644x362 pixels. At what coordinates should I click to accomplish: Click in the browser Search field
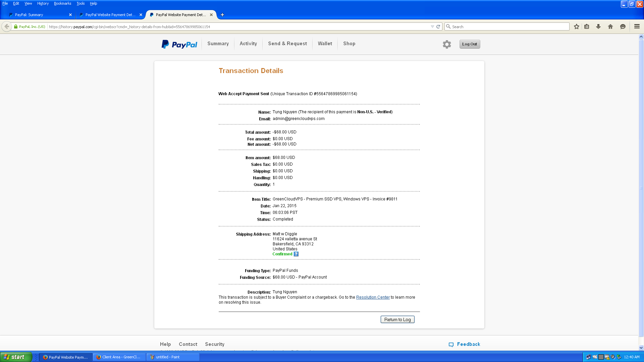pyautogui.click(x=508, y=27)
